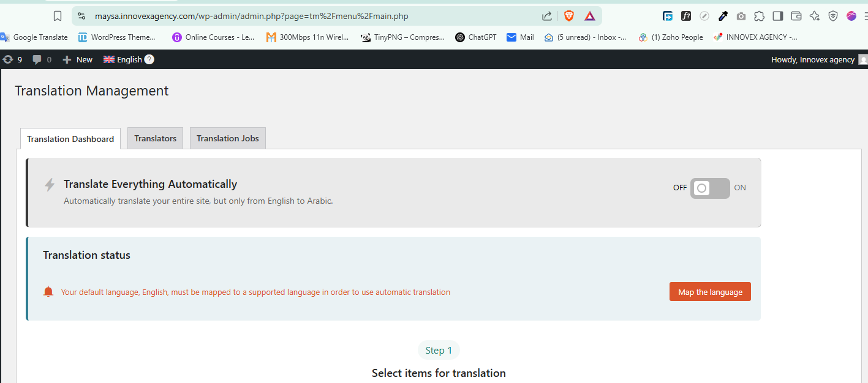Click the Brave VPN shield icon
Screen dimensions: 868x383
coord(833,17)
